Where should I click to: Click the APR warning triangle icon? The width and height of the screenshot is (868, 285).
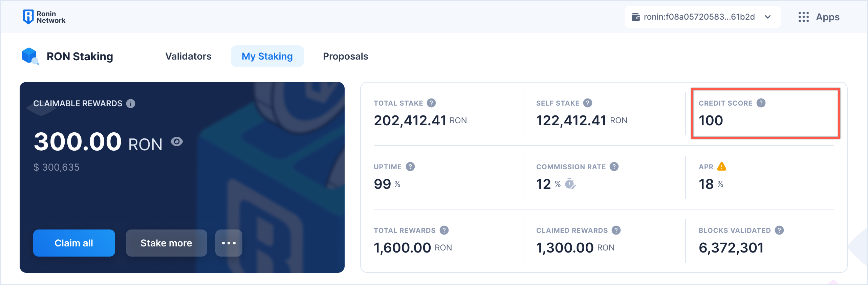[722, 167]
